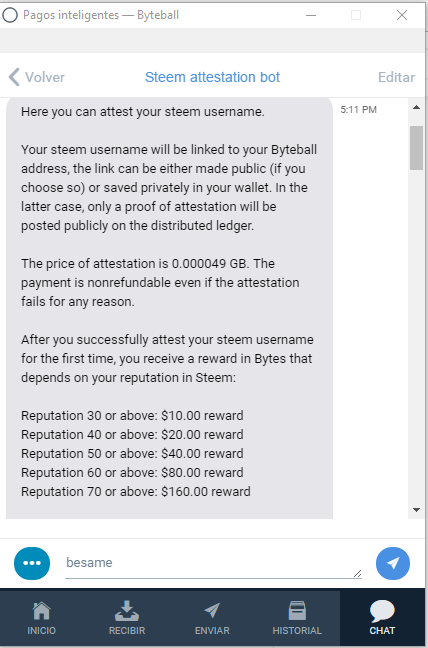Click the chat message input field
Image resolution: width=428 pixels, height=648 pixels.
click(213, 563)
